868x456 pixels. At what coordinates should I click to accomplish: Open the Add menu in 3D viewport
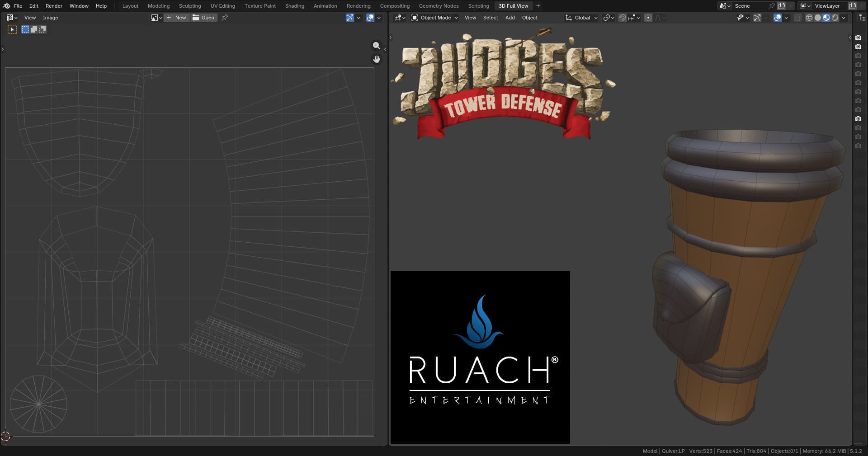(510, 18)
